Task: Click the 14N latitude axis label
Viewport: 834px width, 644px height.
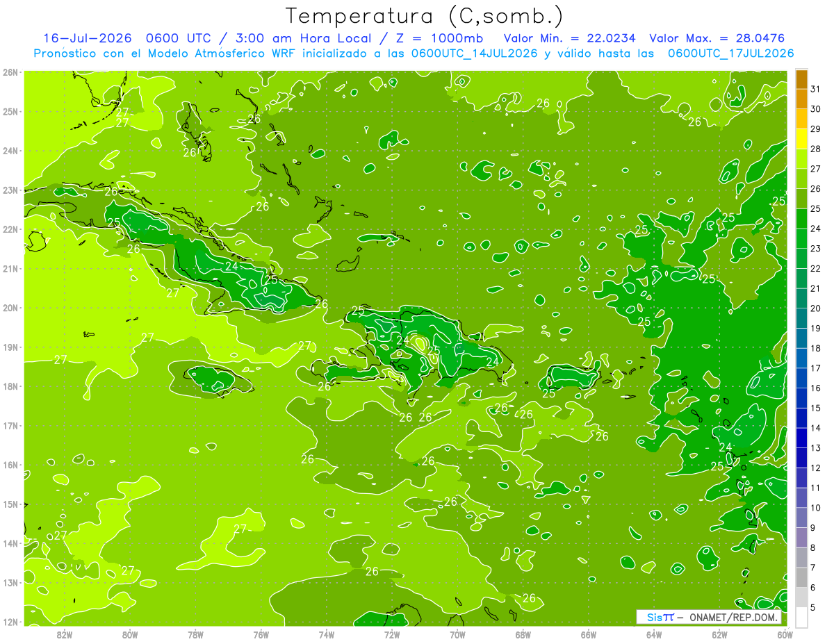Action: pyautogui.click(x=10, y=543)
